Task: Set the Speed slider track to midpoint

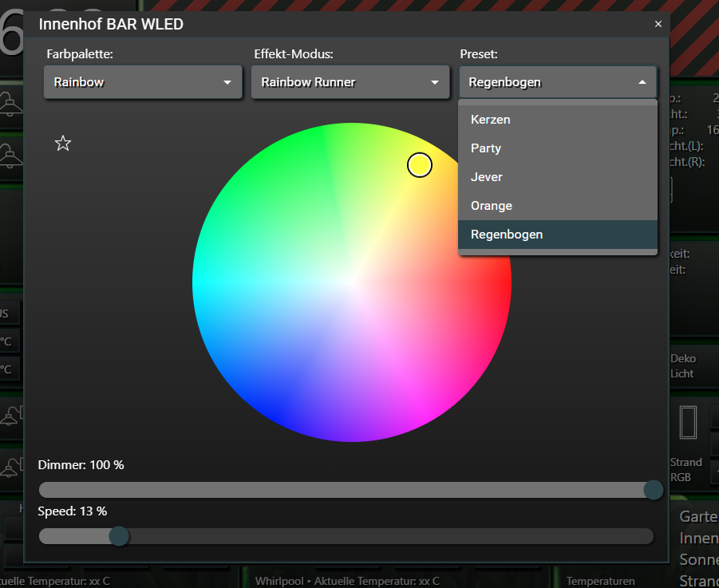Action: point(346,536)
